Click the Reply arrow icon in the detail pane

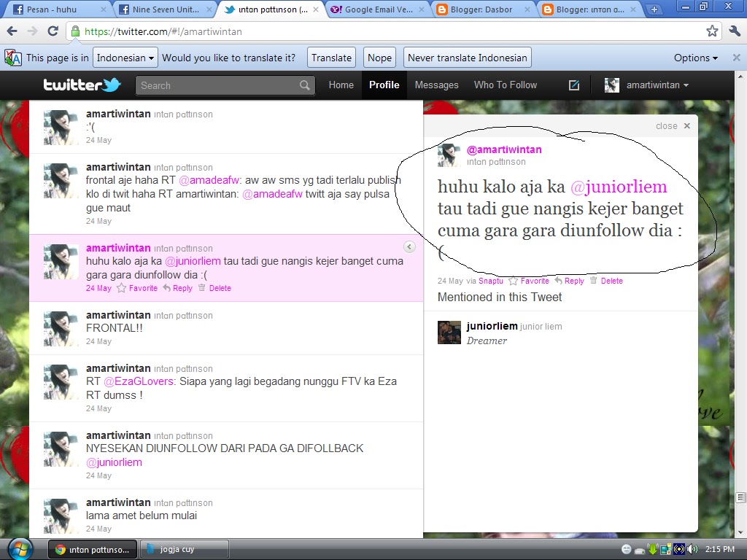(558, 280)
